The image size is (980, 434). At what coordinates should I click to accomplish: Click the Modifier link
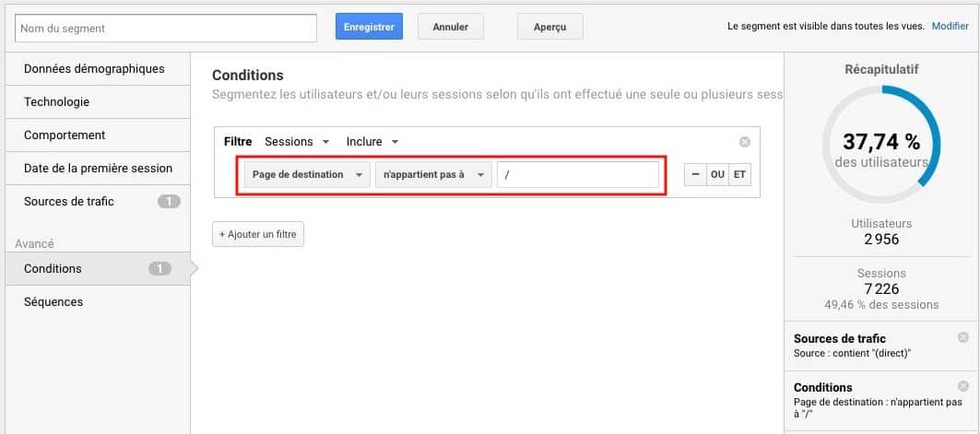point(950,27)
